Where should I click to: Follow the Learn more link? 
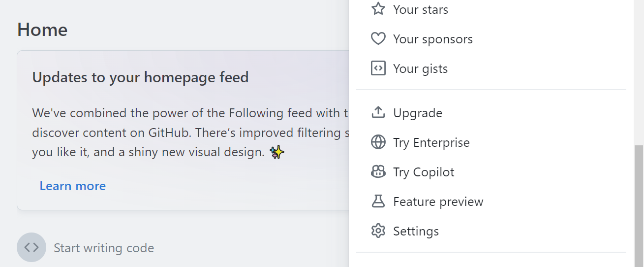pyautogui.click(x=73, y=186)
